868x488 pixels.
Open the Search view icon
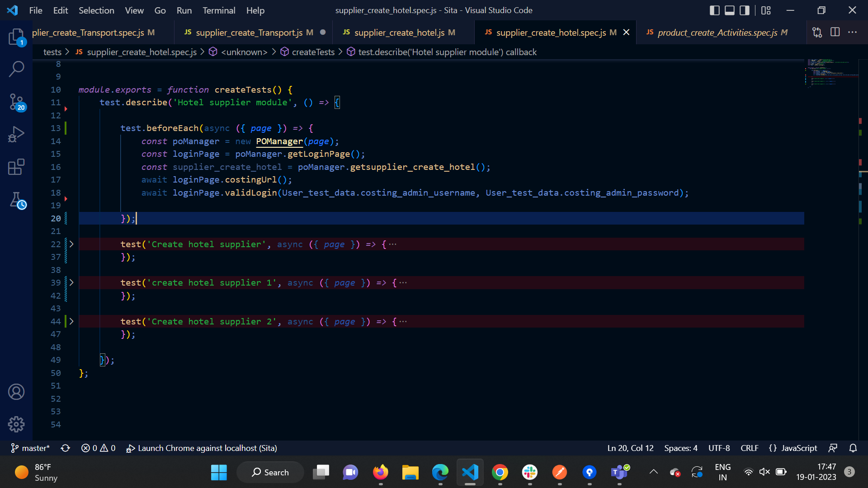click(16, 69)
